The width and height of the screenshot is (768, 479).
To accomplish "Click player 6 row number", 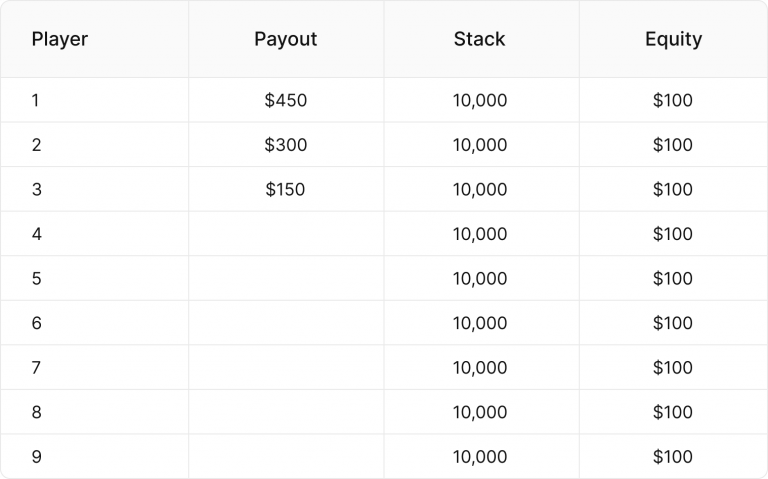I will click(36, 323).
